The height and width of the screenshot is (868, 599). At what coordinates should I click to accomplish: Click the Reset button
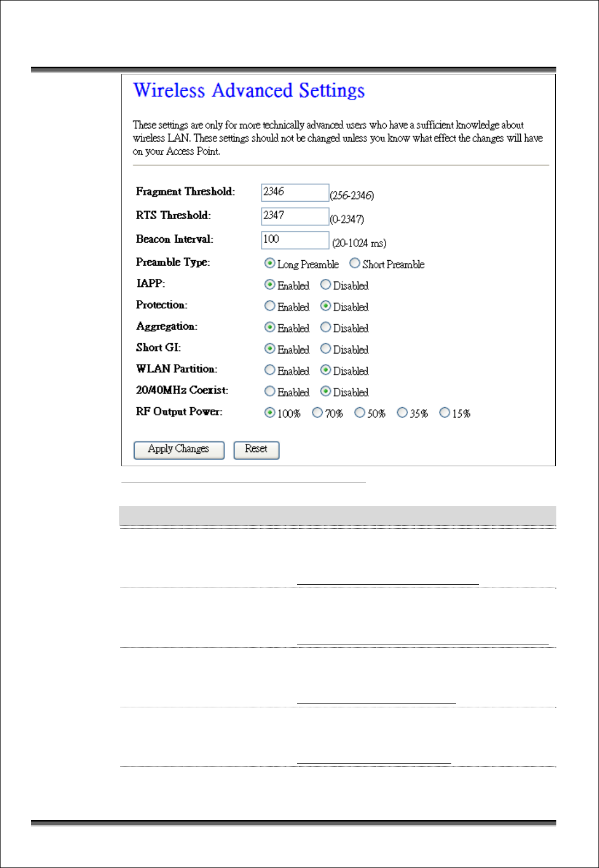point(257,450)
